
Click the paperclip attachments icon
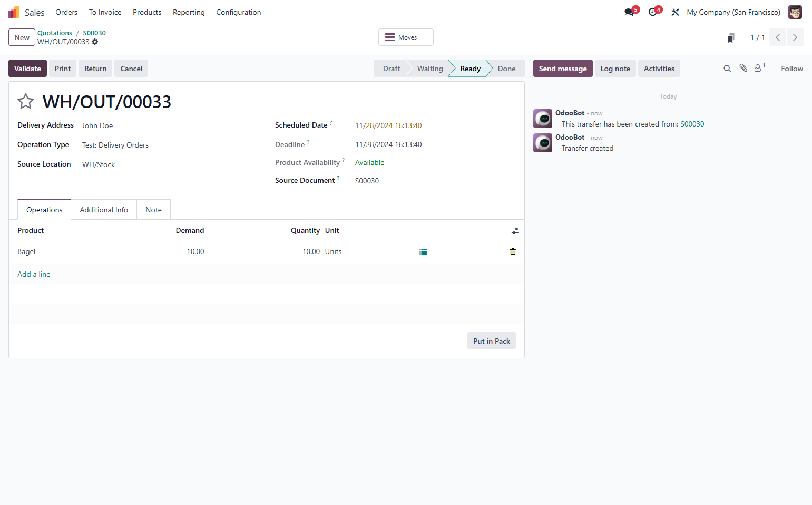click(x=743, y=68)
